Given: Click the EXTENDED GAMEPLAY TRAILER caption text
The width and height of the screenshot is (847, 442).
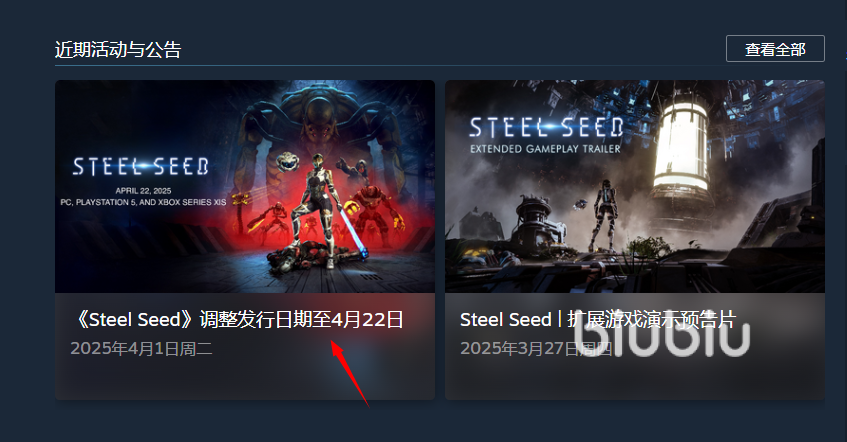Looking at the screenshot, I should pos(545,149).
